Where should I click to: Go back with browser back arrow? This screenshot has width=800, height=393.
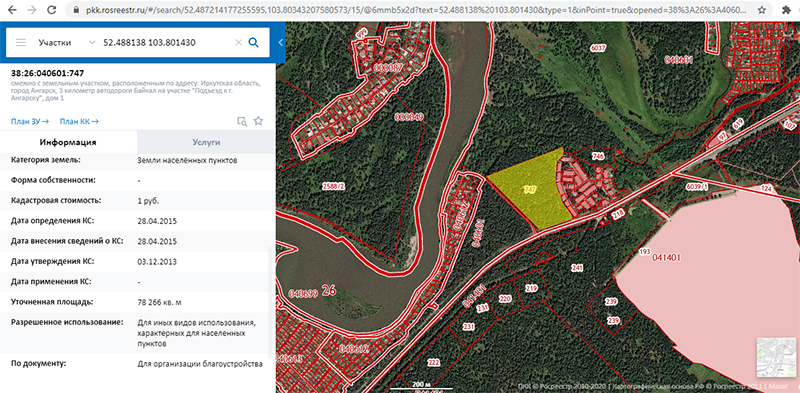coord(12,10)
